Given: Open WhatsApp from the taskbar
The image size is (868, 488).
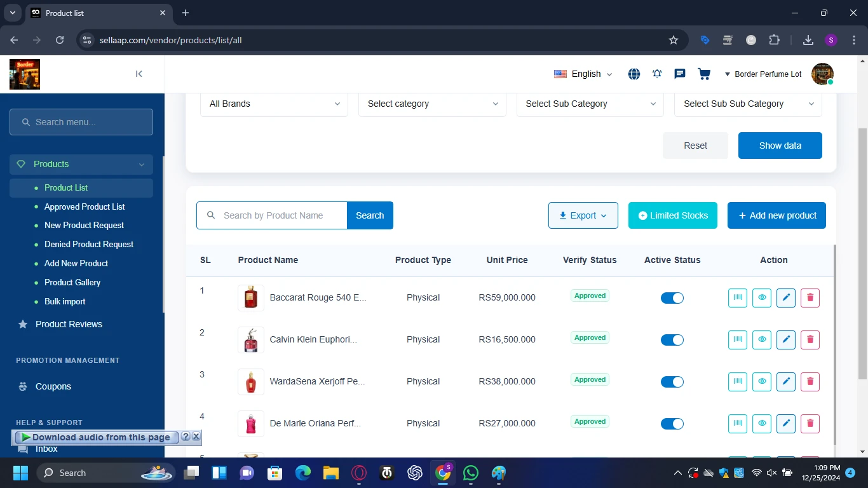Looking at the screenshot, I should click(471, 473).
